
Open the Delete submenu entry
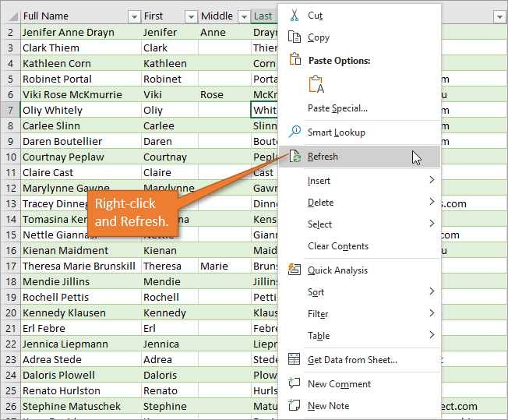coord(320,203)
